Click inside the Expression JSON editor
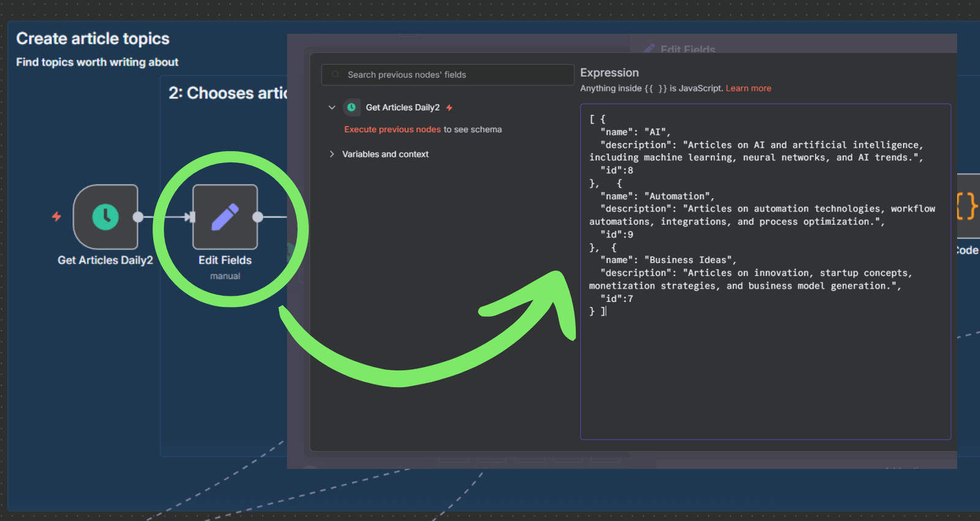Screen dimensions: 980x521 click(766, 272)
